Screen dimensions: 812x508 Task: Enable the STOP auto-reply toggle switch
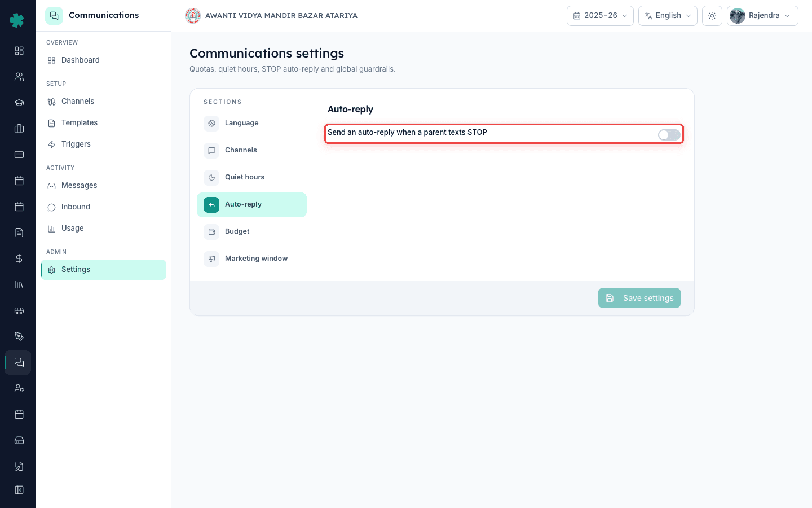pyautogui.click(x=669, y=135)
